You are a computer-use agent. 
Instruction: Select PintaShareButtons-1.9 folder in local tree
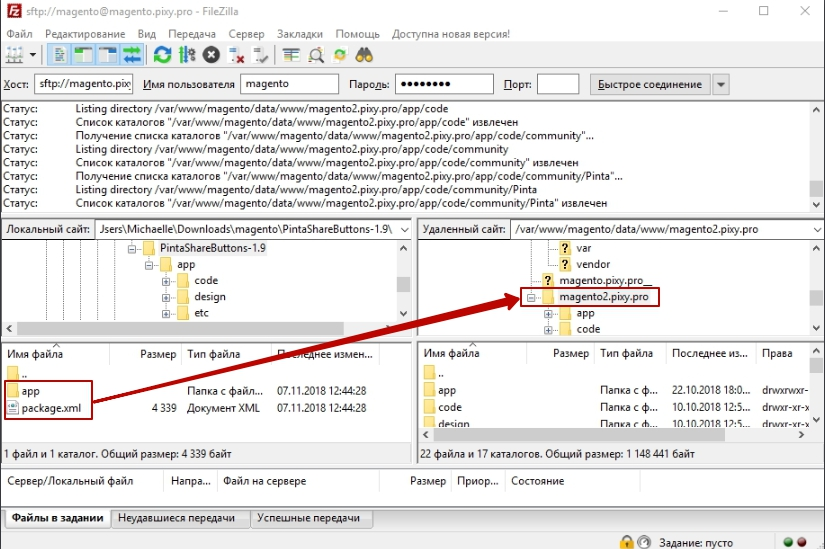point(213,248)
